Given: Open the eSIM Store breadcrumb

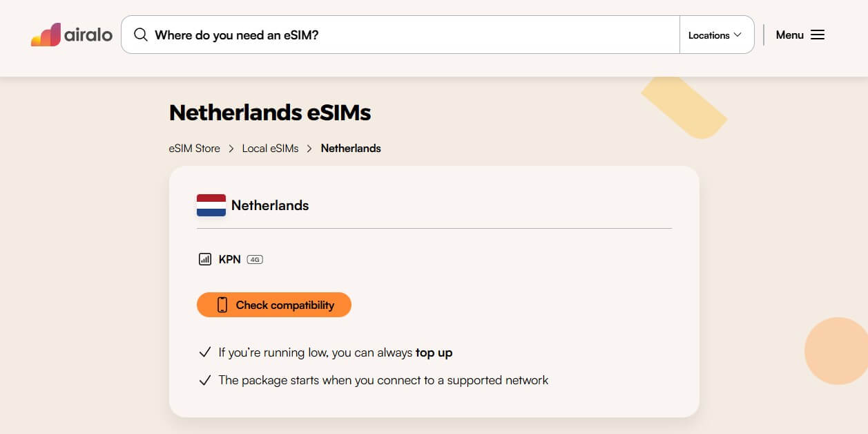Looking at the screenshot, I should point(194,148).
